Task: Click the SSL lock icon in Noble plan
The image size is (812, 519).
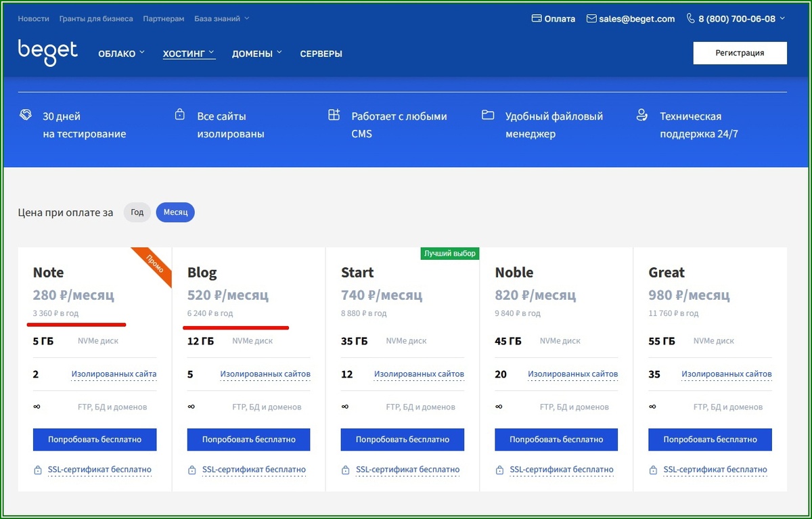Action: coord(499,470)
